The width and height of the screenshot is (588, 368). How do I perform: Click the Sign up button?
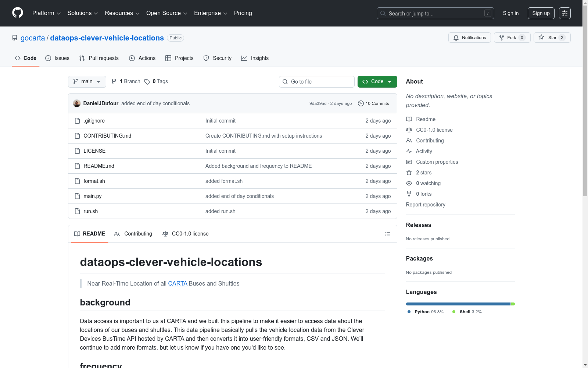[541, 13]
